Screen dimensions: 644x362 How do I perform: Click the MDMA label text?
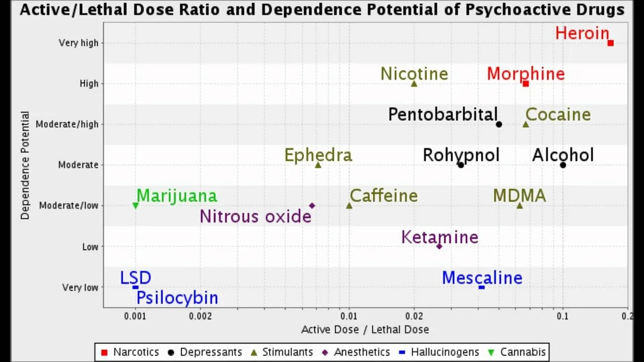[519, 196]
